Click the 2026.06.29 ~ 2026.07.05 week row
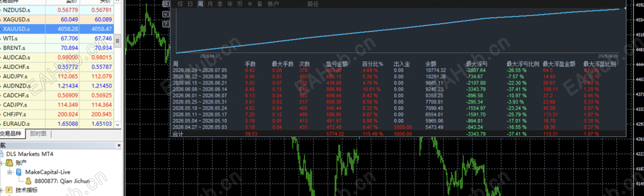 click(x=399, y=70)
